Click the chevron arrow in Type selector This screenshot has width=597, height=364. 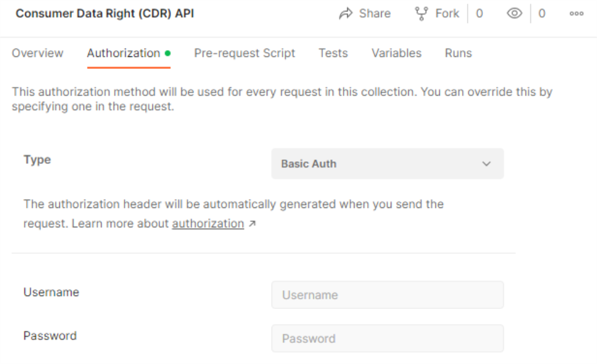(x=486, y=164)
